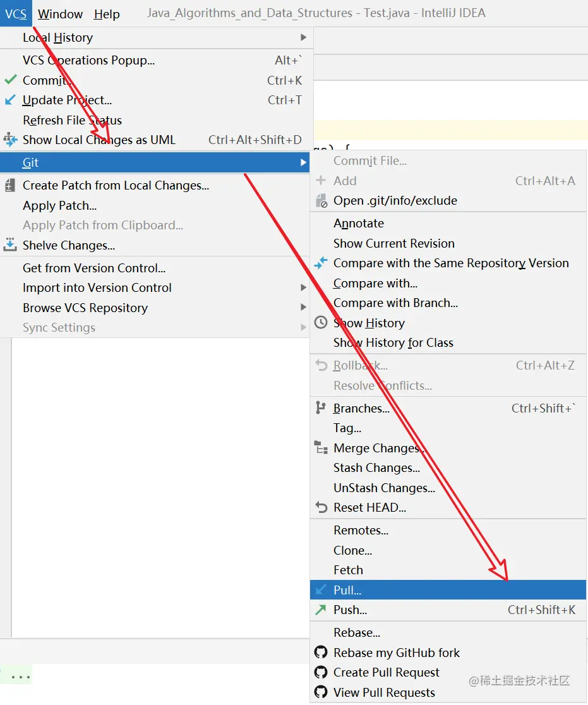The width and height of the screenshot is (588, 705).
Task: Choose Stash Changes...
Action: [x=448, y=467]
